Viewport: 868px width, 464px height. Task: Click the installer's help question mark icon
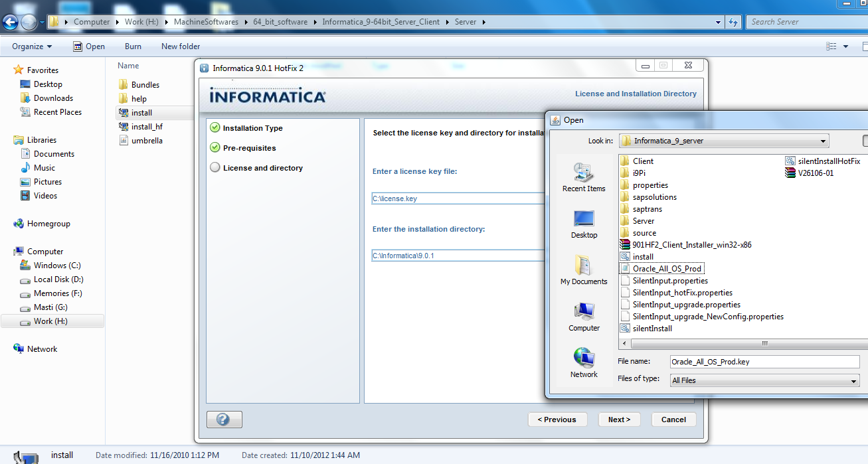[224, 419]
